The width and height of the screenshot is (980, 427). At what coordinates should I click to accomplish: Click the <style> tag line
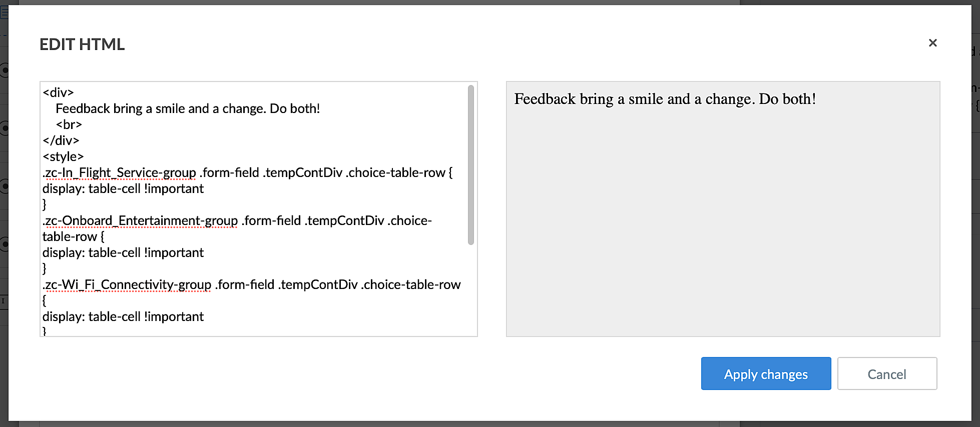[x=63, y=156]
